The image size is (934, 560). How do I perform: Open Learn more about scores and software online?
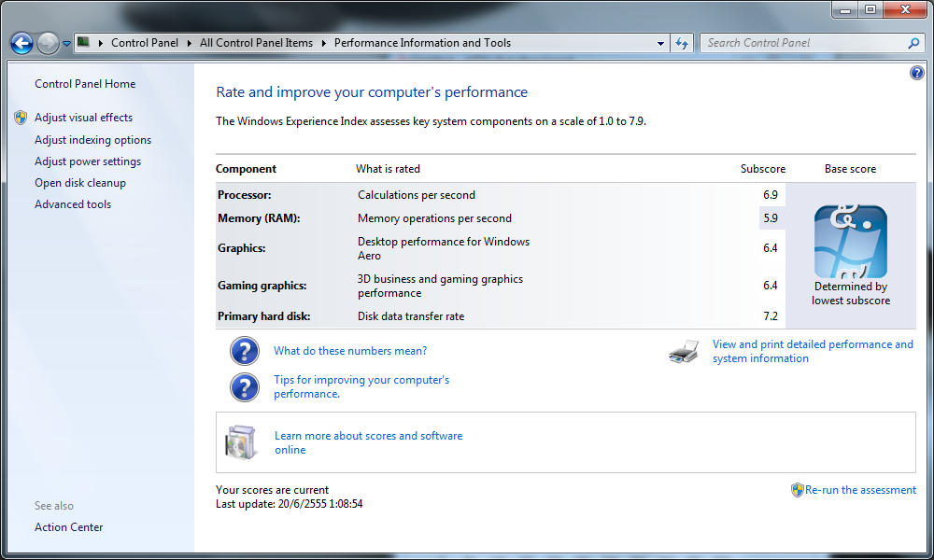tap(369, 442)
